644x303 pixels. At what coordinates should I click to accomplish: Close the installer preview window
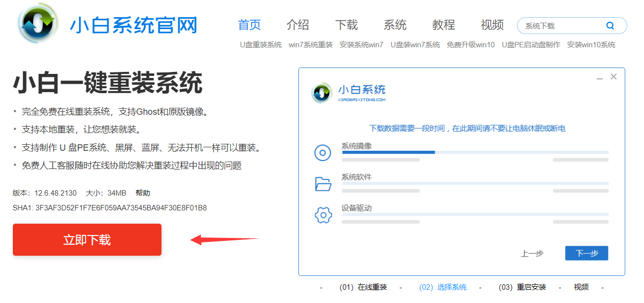click(x=613, y=77)
